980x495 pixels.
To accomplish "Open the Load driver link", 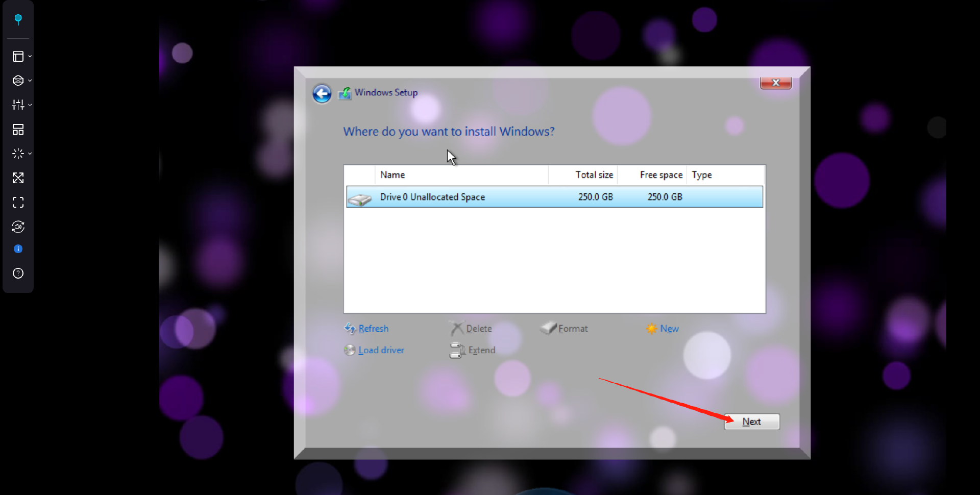I will coord(381,350).
